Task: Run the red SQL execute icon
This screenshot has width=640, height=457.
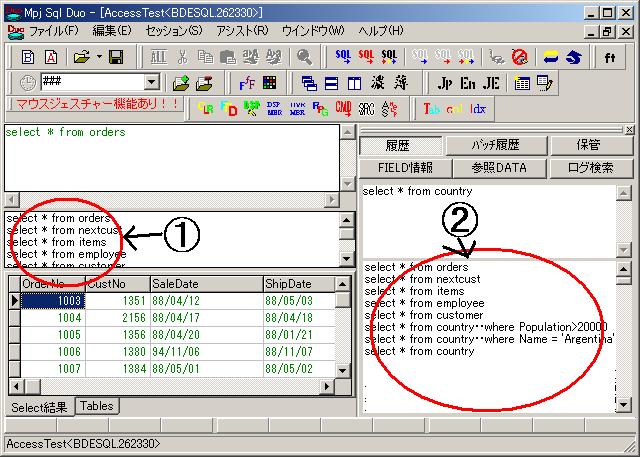Action: click(366, 57)
